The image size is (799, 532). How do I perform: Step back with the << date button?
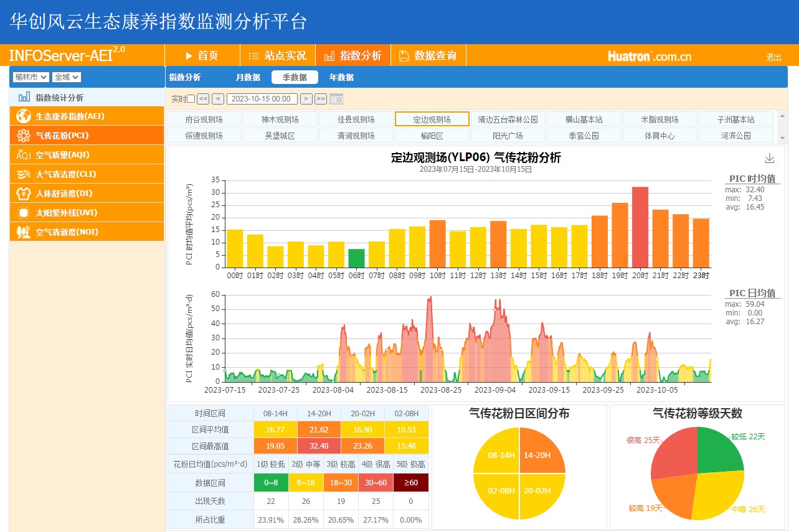203,99
